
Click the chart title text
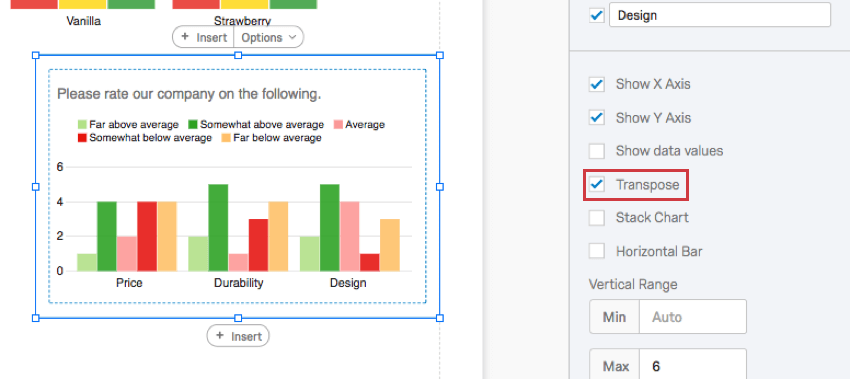click(189, 94)
